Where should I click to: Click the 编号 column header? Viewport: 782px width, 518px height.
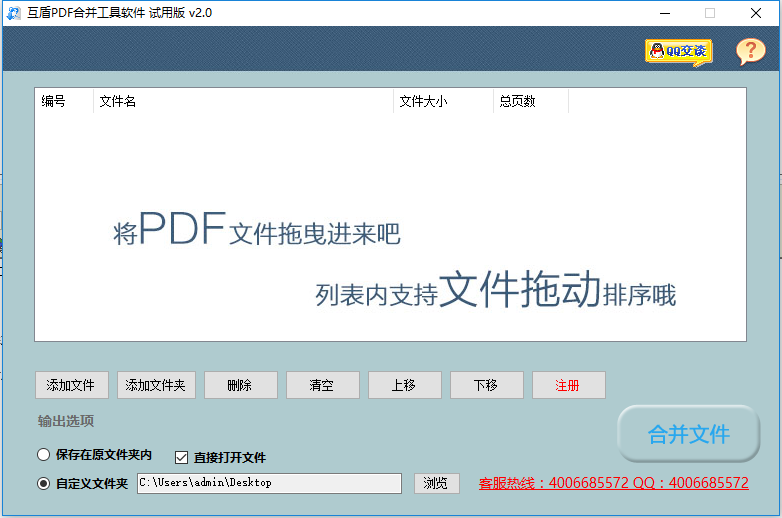pos(64,101)
